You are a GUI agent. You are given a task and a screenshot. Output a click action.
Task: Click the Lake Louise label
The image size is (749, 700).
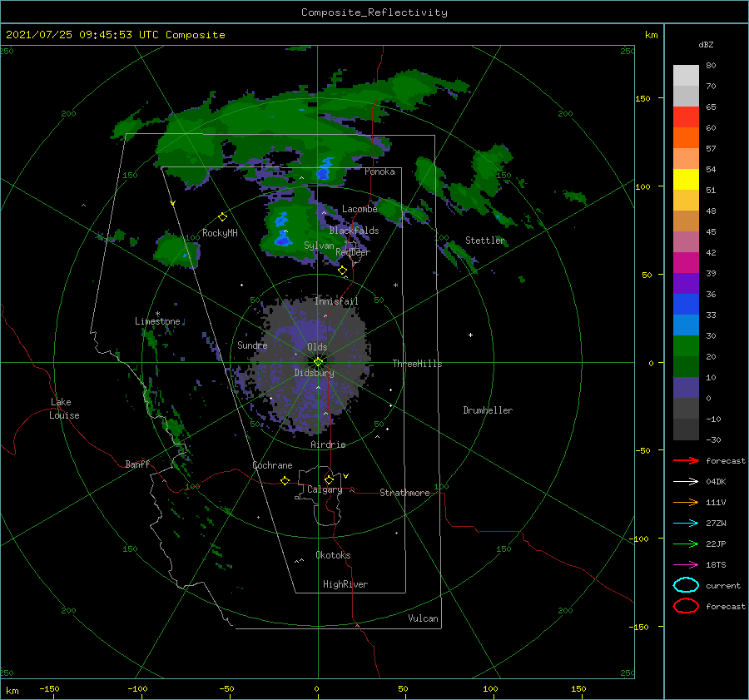tap(64, 409)
